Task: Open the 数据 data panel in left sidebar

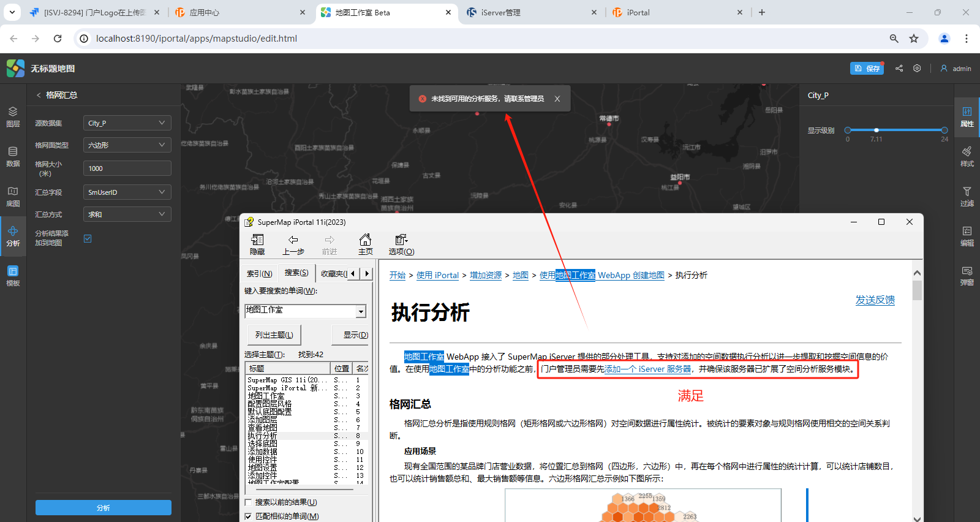Action: (13, 156)
